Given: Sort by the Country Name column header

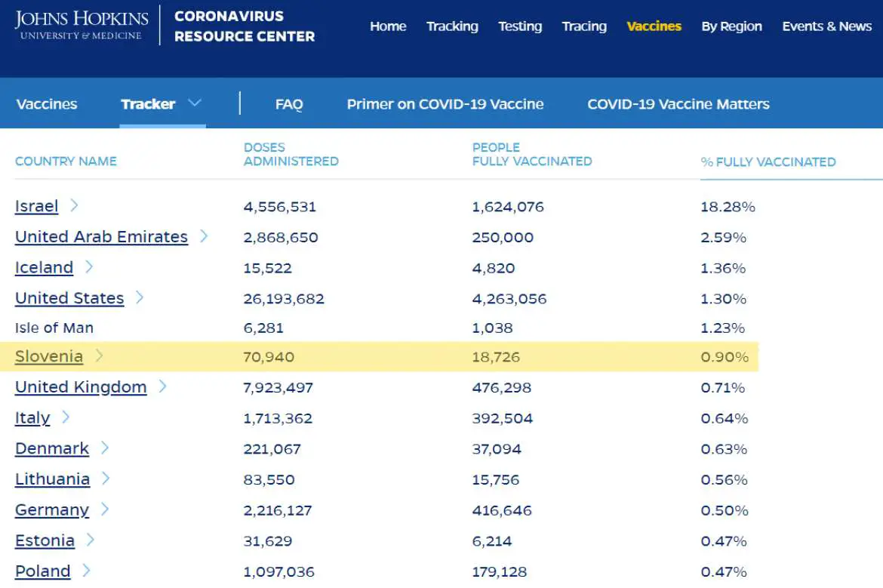Looking at the screenshot, I should 66,162.
